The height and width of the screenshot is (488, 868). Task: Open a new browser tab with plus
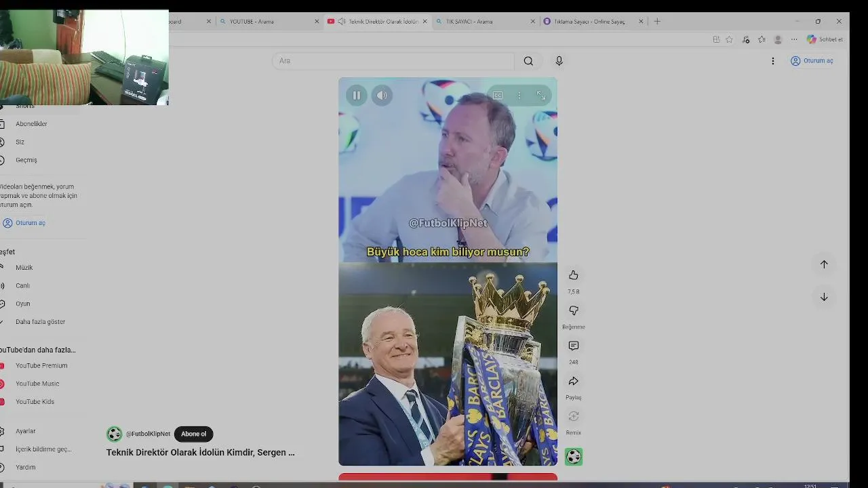click(x=657, y=22)
